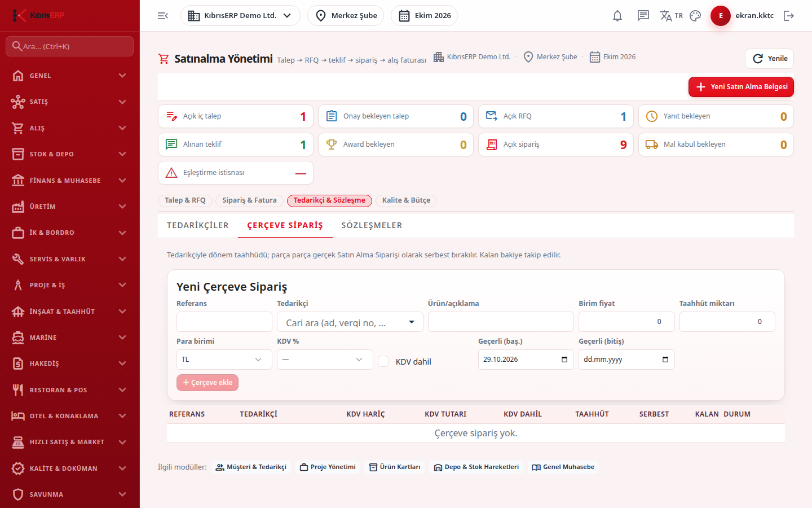Switch to the TEDARİKÇİLER tab

198,225
